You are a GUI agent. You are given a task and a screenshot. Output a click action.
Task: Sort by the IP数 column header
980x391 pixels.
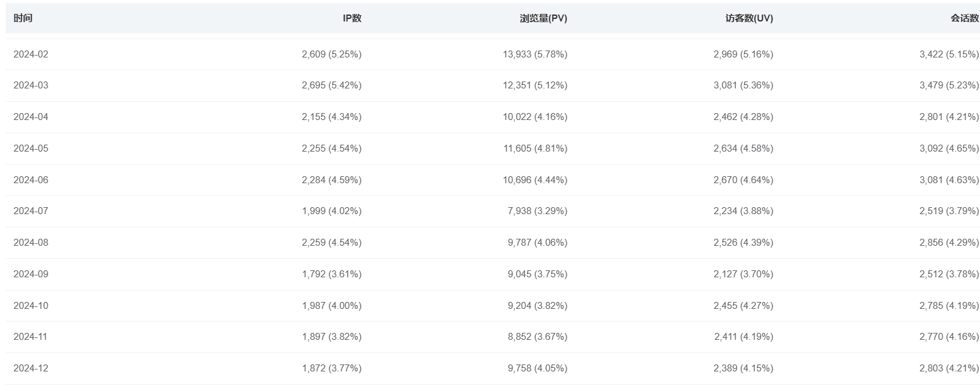[351, 18]
